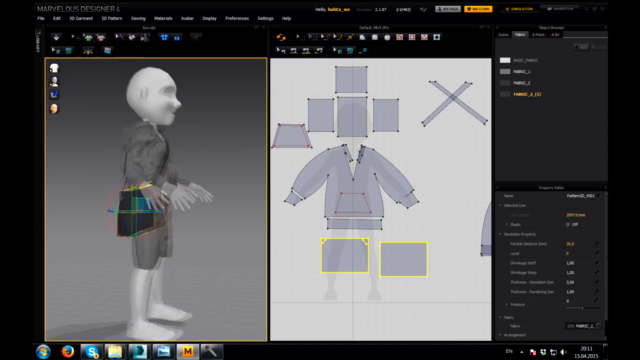Click the grey tack icon in 3D toolbar second row
Screen dimensions: 640x360
click(88, 51)
